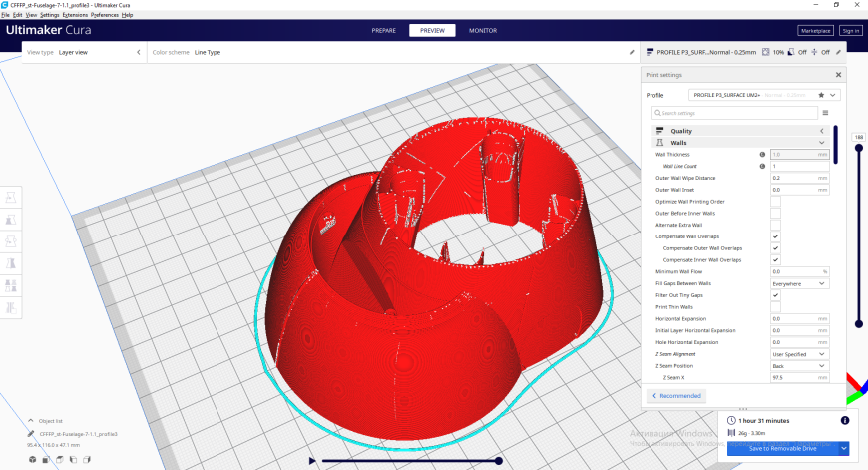
Task: Select the Scale tool in left toolbar
Action: (11, 220)
